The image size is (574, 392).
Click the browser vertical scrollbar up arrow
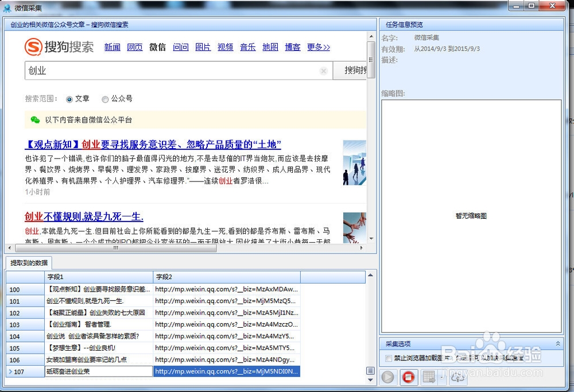(x=371, y=36)
